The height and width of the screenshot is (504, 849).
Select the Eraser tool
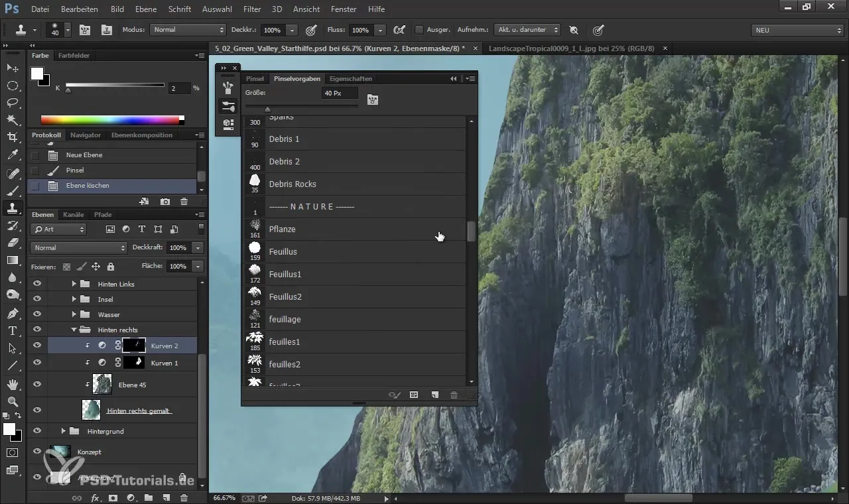(13, 242)
